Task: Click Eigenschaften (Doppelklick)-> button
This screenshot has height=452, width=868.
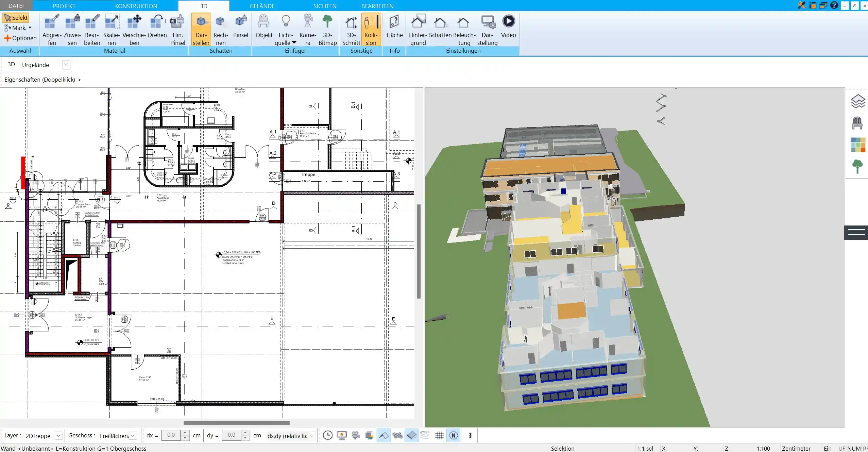Action: 42,80
